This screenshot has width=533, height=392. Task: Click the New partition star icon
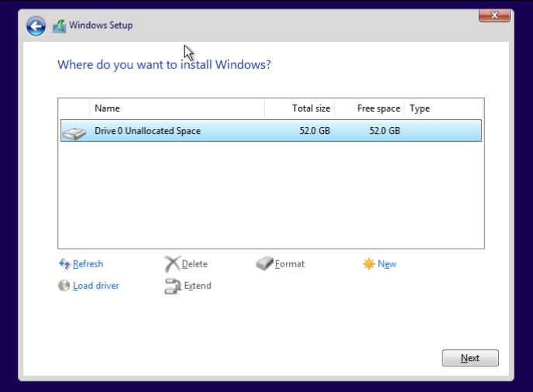tap(369, 264)
